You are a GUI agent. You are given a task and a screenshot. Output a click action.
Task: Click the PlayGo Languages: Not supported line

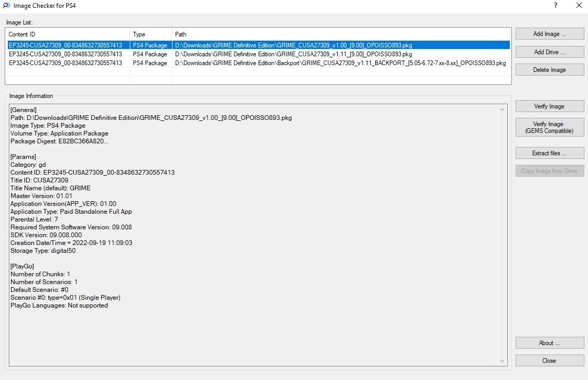point(59,306)
